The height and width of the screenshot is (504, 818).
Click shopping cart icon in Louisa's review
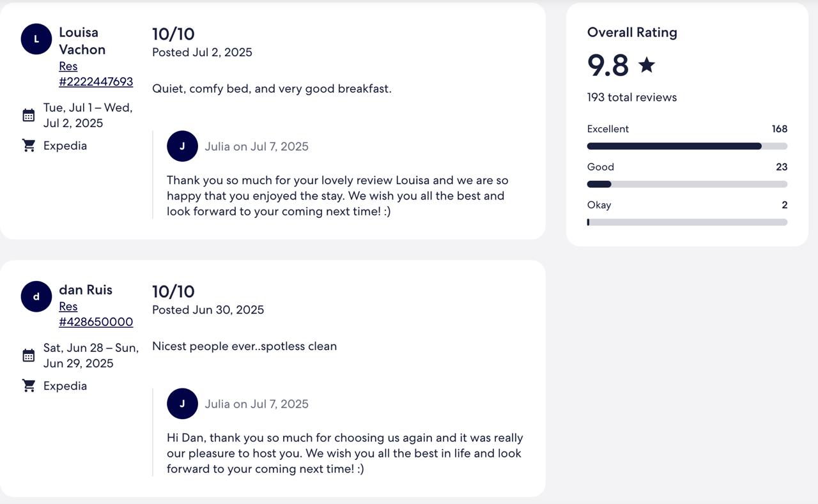click(x=29, y=146)
